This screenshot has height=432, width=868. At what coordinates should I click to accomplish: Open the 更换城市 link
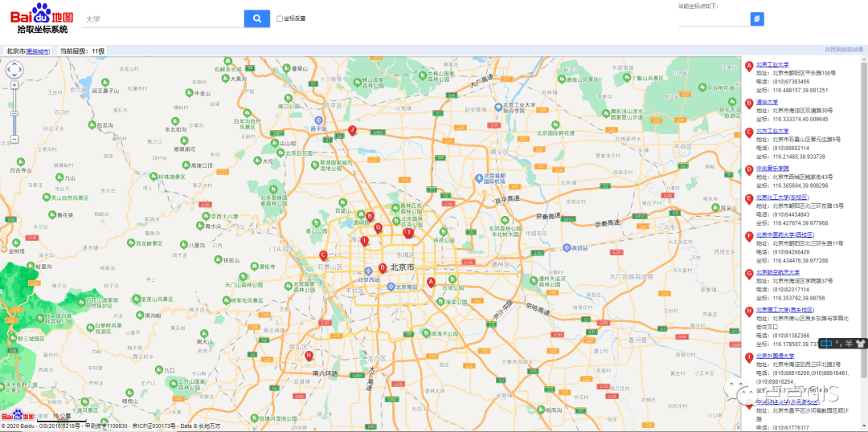point(38,51)
